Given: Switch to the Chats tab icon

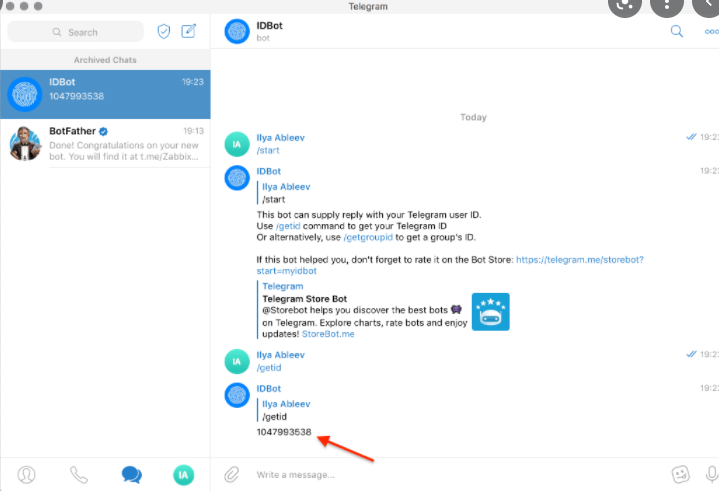Looking at the screenshot, I should pos(132,474).
